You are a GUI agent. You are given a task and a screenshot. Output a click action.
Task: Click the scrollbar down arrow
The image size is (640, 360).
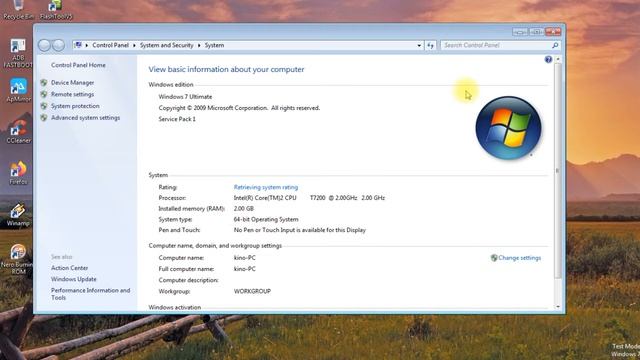[x=558, y=307]
